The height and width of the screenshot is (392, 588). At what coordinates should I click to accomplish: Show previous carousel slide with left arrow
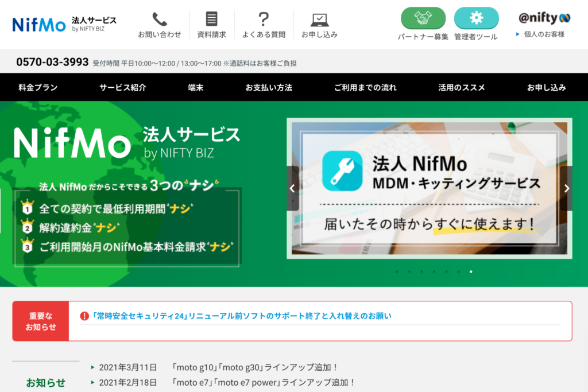coord(292,188)
